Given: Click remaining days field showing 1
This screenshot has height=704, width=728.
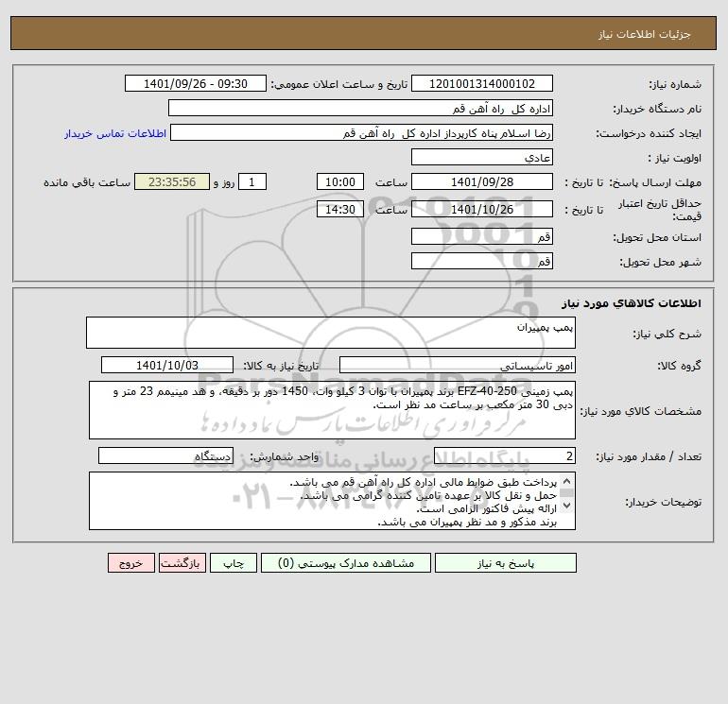Looking at the screenshot, I should pos(252,182).
